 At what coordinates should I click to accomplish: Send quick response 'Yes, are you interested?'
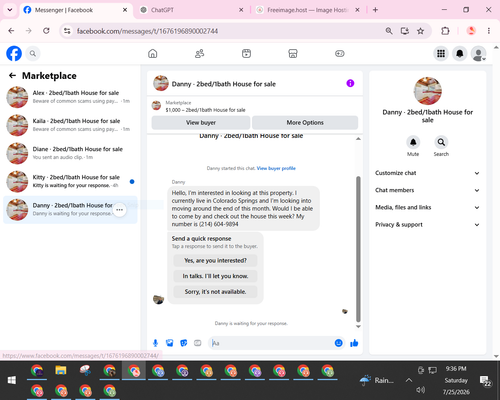coord(215,260)
